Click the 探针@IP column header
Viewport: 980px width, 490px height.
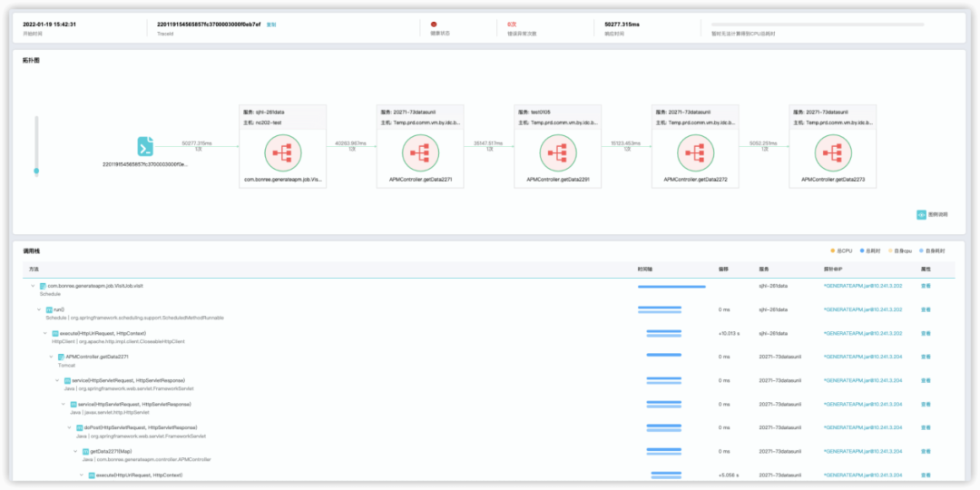pyautogui.click(x=833, y=269)
